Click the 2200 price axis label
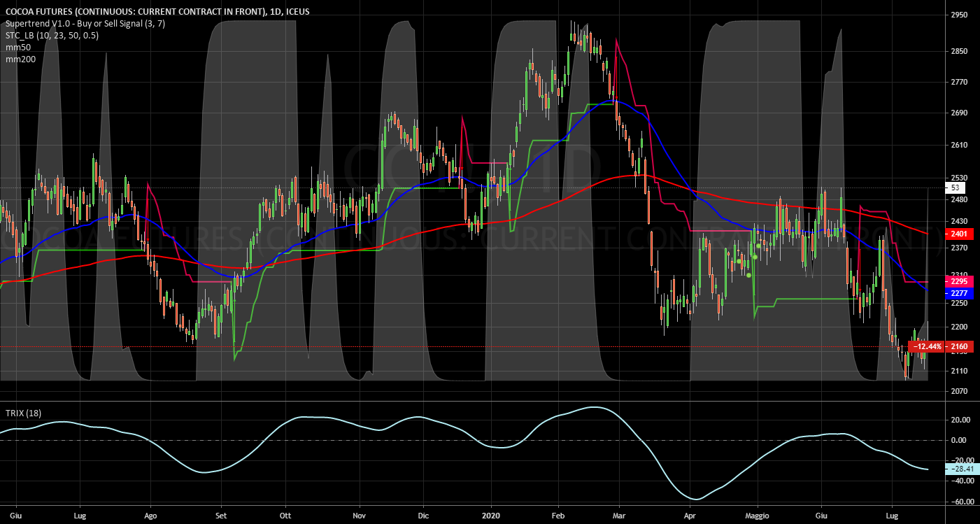Image resolution: width=980 pixels, height=524 pixels. 959,327
